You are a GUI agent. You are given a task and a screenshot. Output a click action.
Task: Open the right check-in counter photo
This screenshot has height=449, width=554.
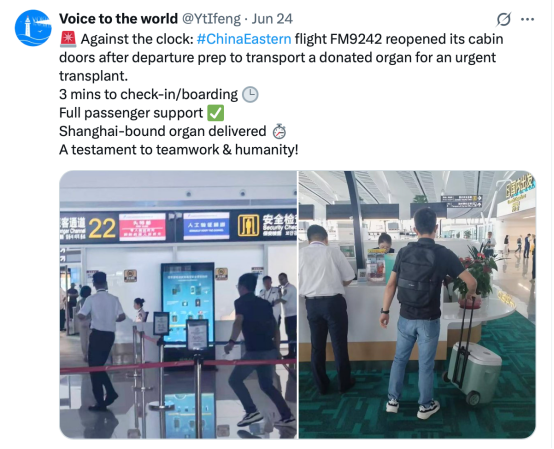pyautogui.click(x=417, y=305)
